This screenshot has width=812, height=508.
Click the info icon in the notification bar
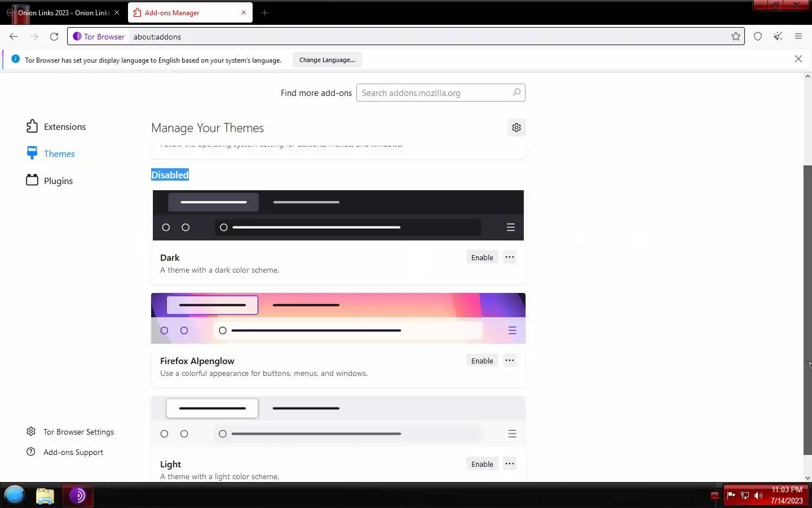tap(15, 59)
